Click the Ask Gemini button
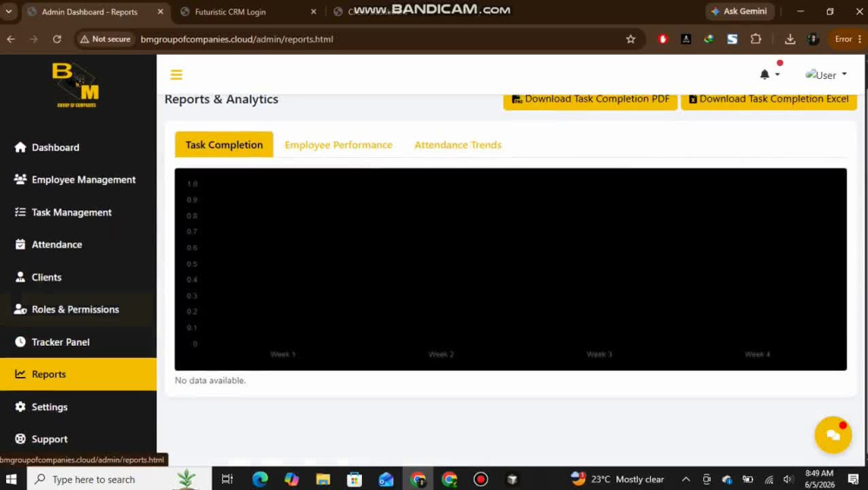Image resolution: width=868 pixels, height=490 pixels. (740, 11)
